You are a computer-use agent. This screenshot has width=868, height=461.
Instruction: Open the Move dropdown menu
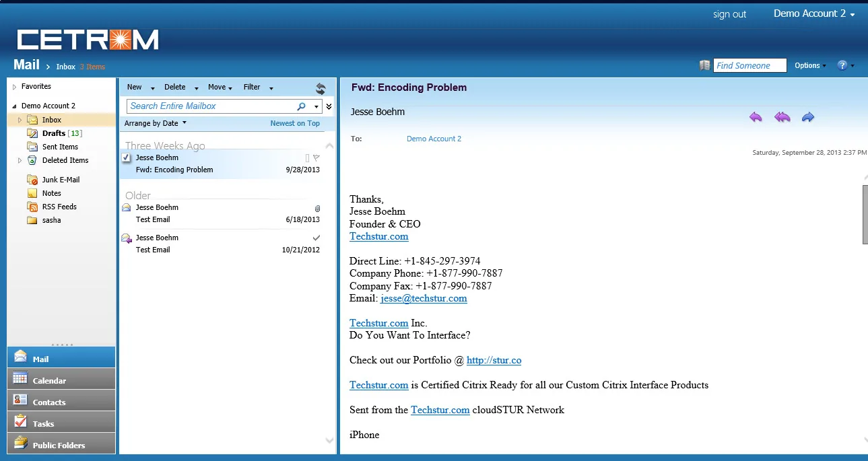[220, 87]
